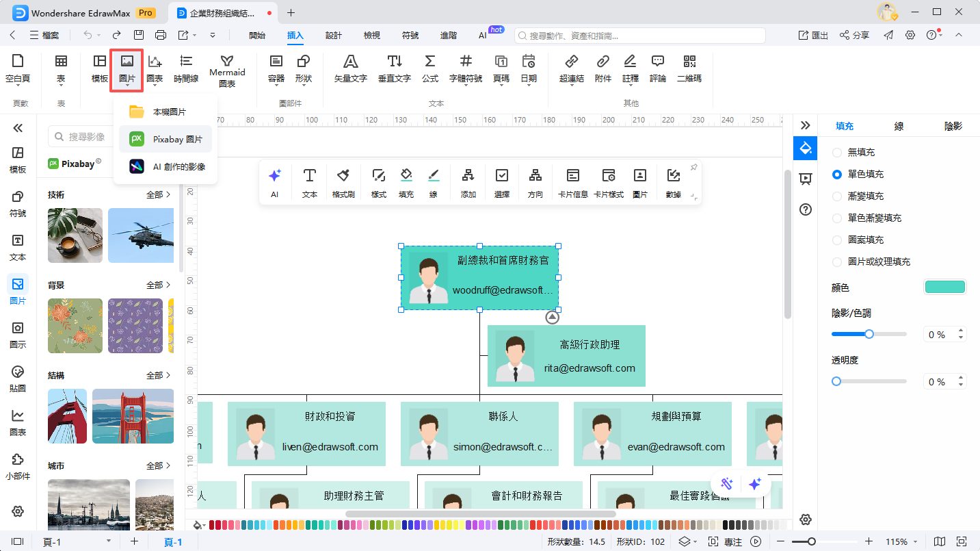Open the Mermaid 圖表 tool
The image size is (980, 551).
point(228,68)
